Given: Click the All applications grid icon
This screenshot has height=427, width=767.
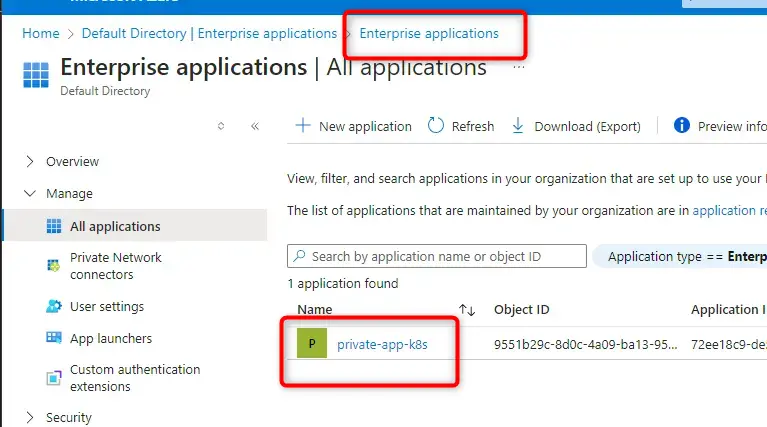Looking at the screenshot, I should click(54, 226).
